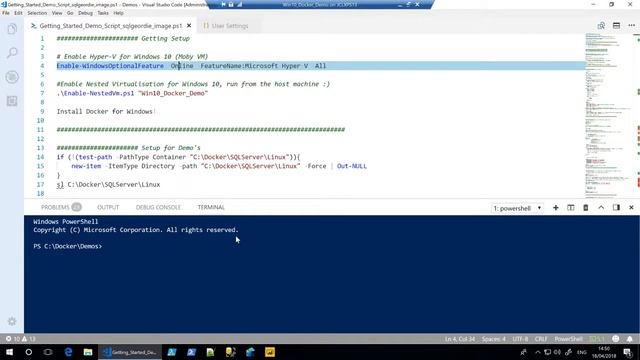Change indentation via 'Spaces: 4'
The height and width of the screenshot is (360, 640).
(x=493, y=339)
